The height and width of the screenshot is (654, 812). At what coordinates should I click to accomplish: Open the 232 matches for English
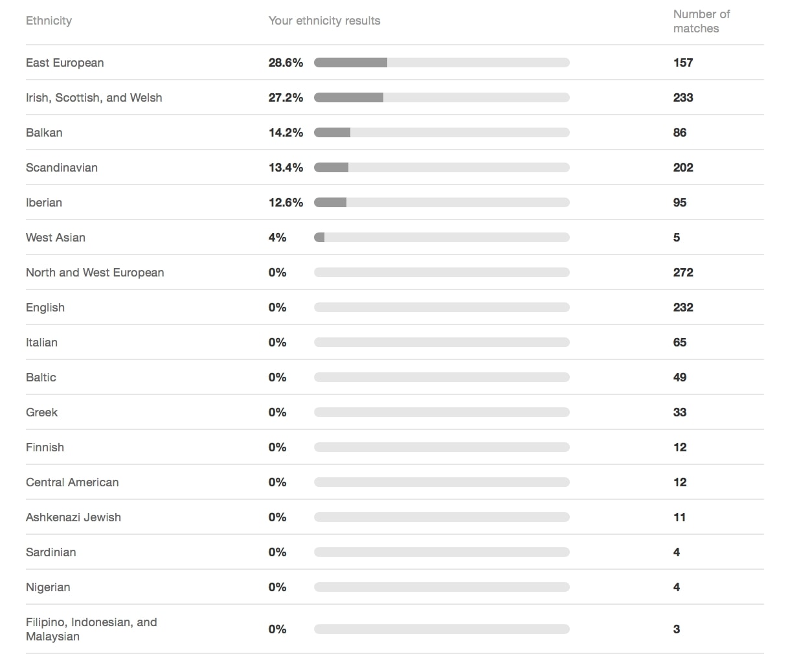point(683,308)
